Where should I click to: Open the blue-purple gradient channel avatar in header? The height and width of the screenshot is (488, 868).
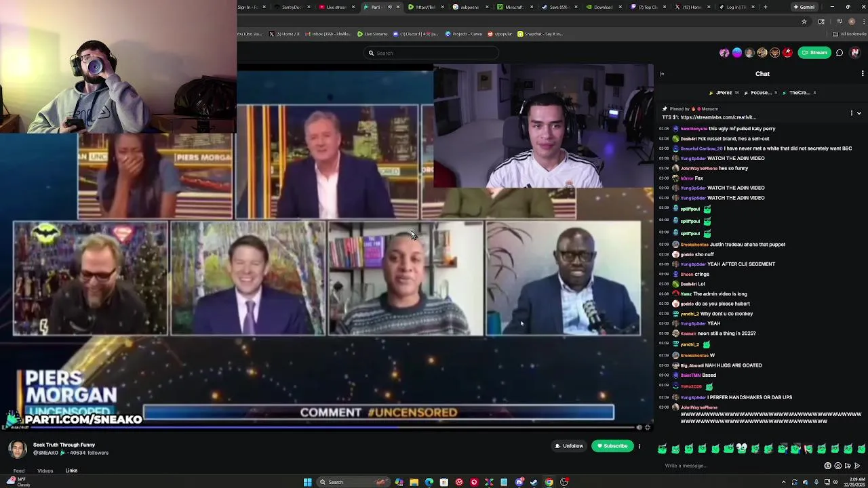(x=737, y=53)
